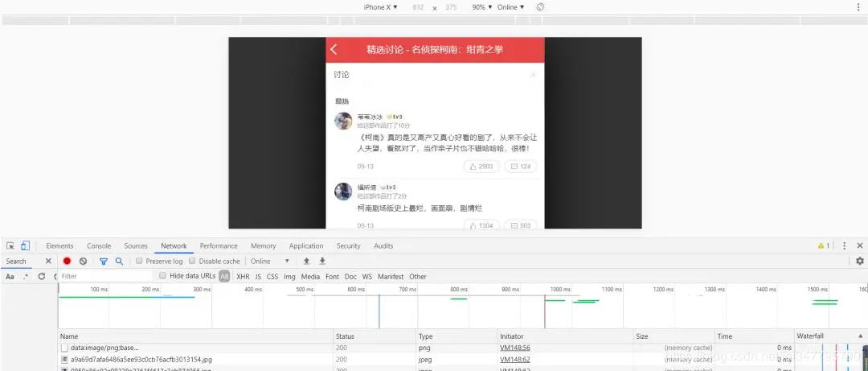
Task: Stop recording network log red button
Action: coord(67,262)
